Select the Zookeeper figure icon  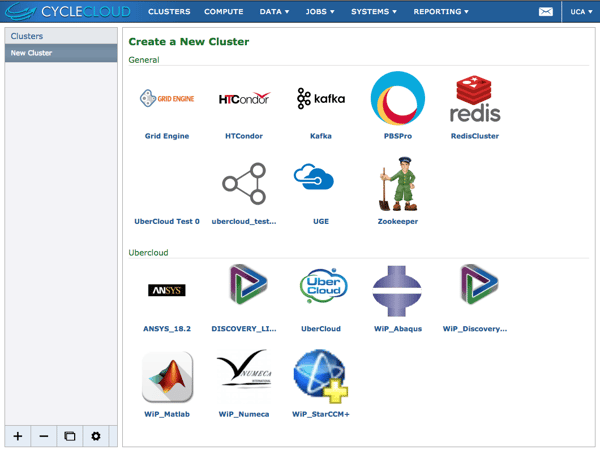point(398,184)
